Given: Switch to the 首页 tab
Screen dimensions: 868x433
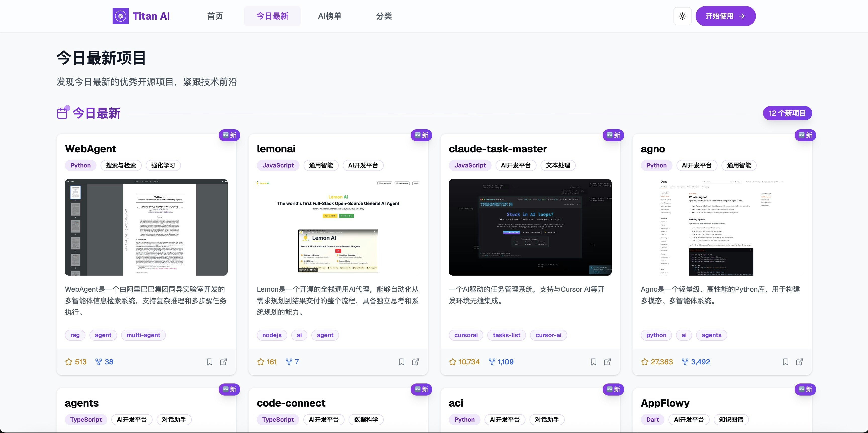Looking at the screenshot, I should pyautogui.click(x=215, y=16).
